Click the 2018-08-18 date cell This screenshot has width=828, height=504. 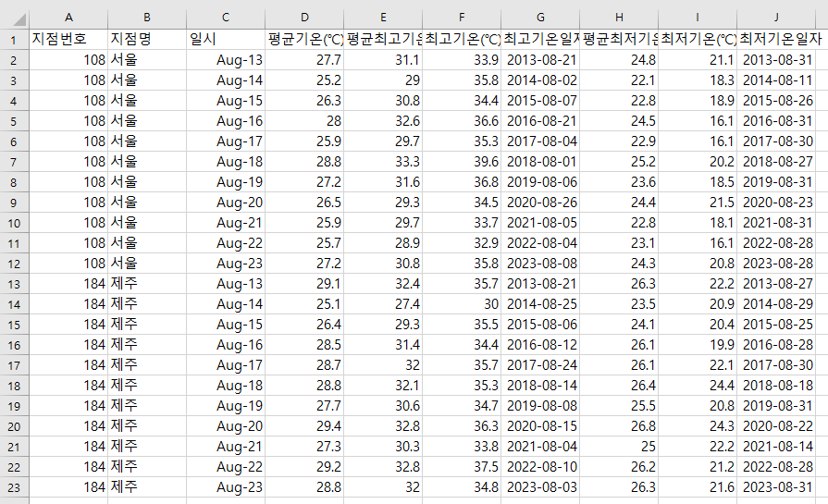click(x=776, y=386)
